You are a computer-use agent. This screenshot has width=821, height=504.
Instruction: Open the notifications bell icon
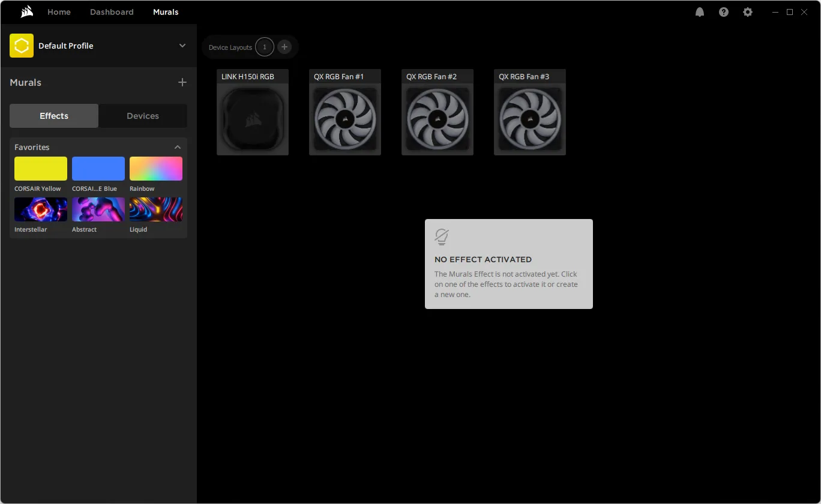click(700, 12)
